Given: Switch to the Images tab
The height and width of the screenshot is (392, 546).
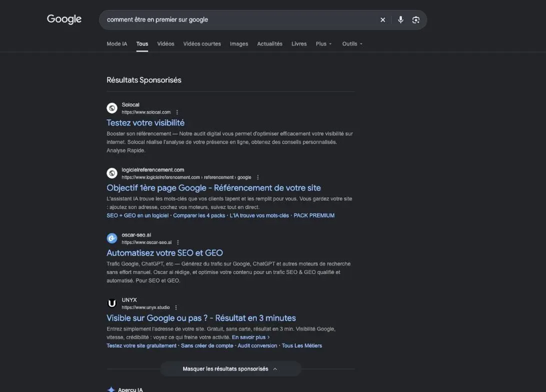Looking at the screenshot, I should coord(239,44).
